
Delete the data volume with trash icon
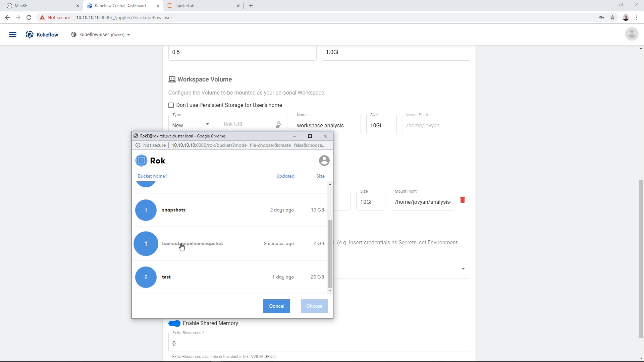click(463, 200)
